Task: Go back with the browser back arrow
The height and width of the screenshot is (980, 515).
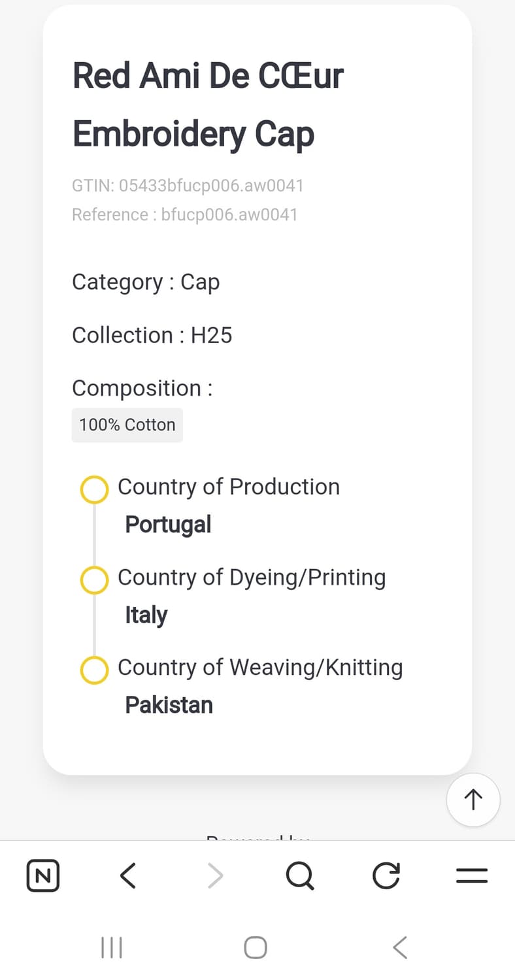Action: pos(128,875)
